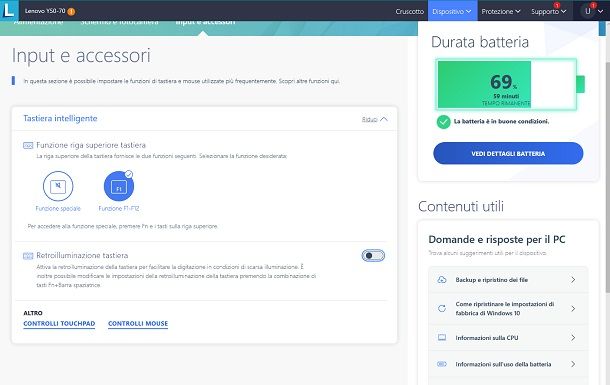Click the Lenovo Vantage L logo

pos(9,10)
